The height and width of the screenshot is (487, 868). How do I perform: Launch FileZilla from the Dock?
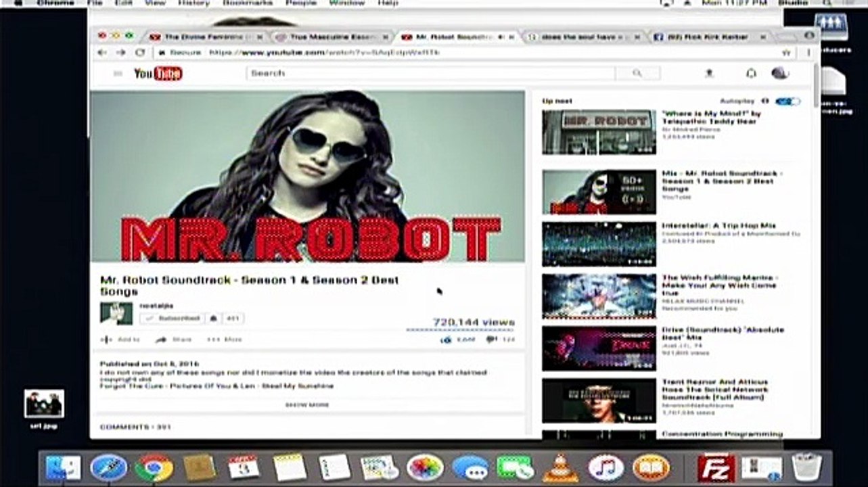(716, 467)
